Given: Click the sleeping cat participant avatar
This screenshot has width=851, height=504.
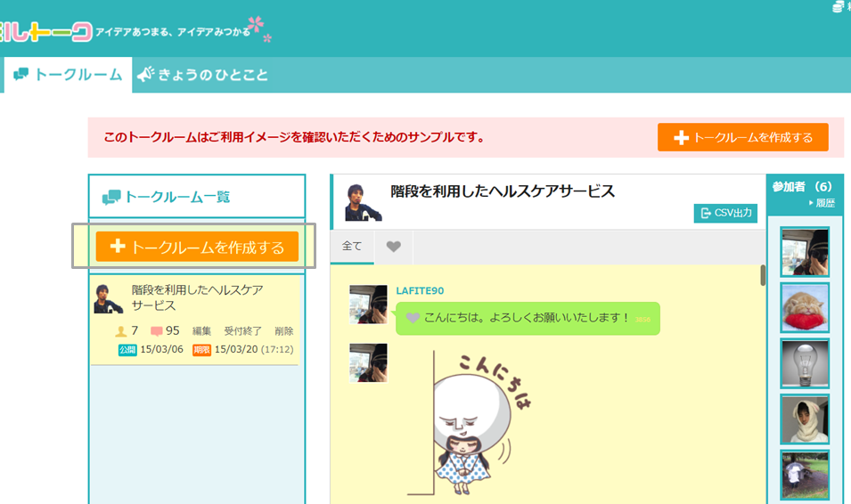Looking at the screenshot, I should pyautogui.click(x=805, y=308).
